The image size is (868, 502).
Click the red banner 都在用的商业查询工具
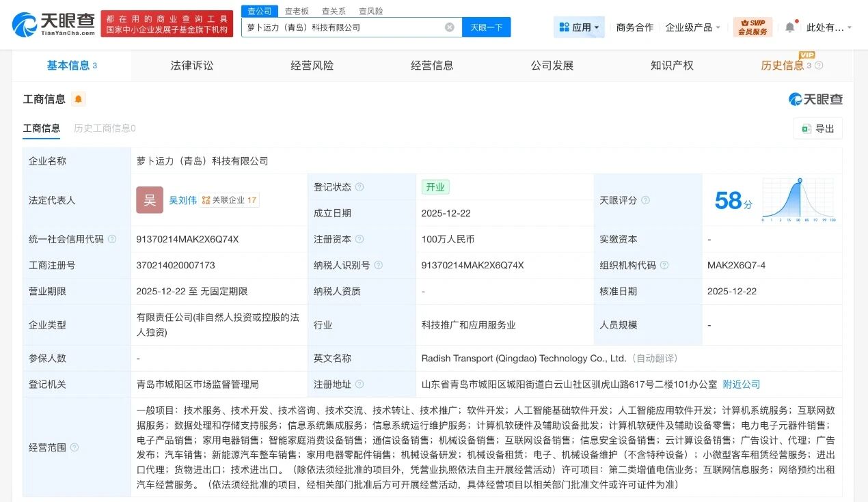pos(167,24)
